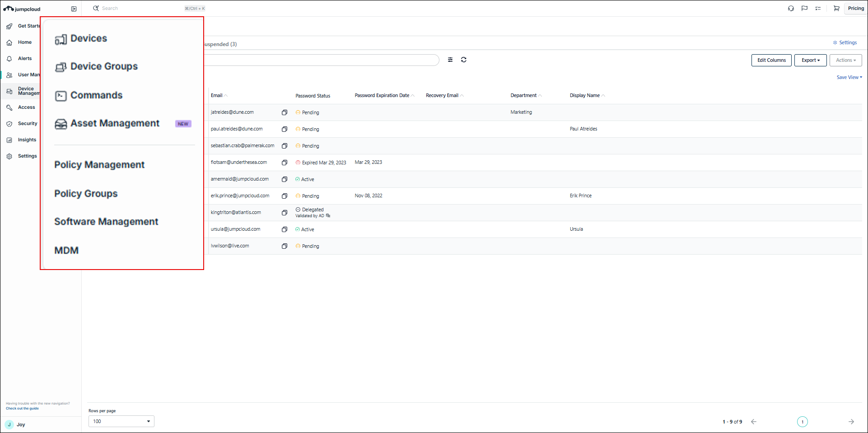Click the Edit Columns button
The height and width of the screenshot is (433, 868).
point(771,60)
